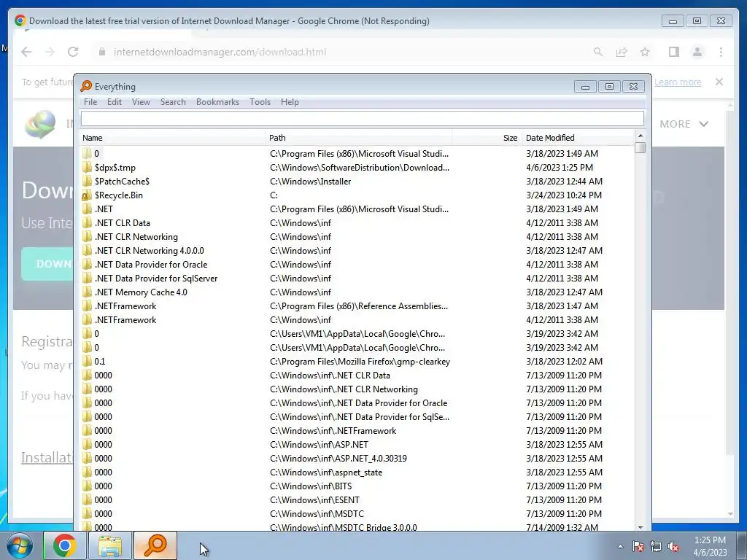Dismiss the Chrome infobar with X
This screenshot has width=747, height=560.
point(719,82)
